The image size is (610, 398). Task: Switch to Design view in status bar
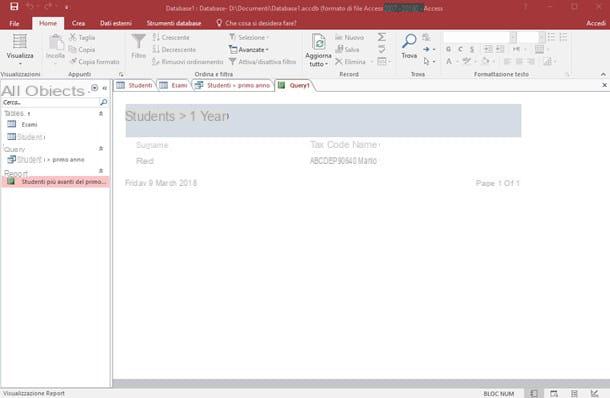point(594,394)
